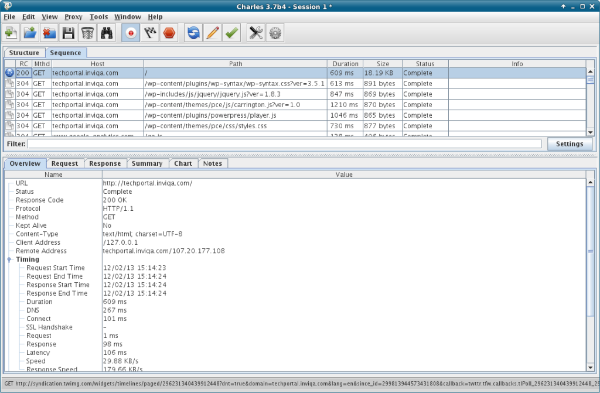This screenshot has width=600, height=393.
Task: Open the Edit menu
Action: tap(28, 17)
